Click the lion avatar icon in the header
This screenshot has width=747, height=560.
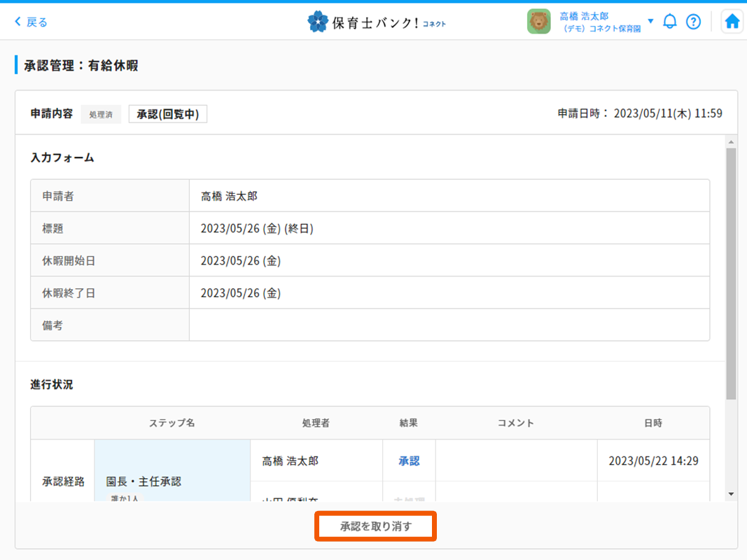(538, 22)
